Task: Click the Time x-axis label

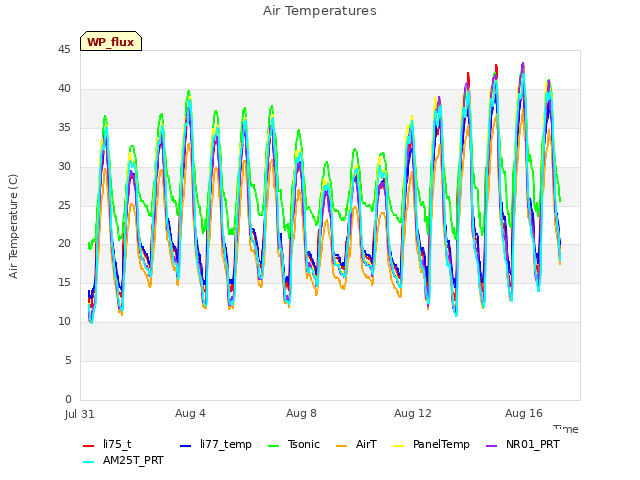Action: [x=566, y=429]
